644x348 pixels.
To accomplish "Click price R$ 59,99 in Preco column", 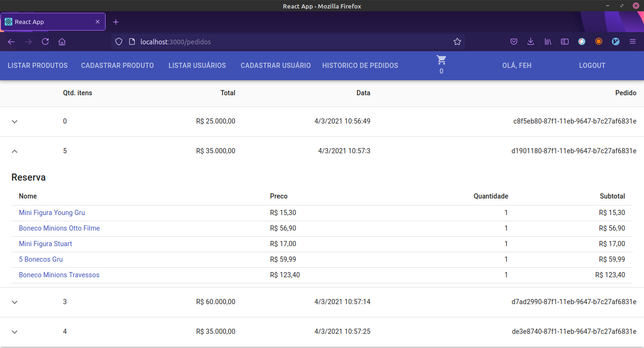I will tap(283, 259).
